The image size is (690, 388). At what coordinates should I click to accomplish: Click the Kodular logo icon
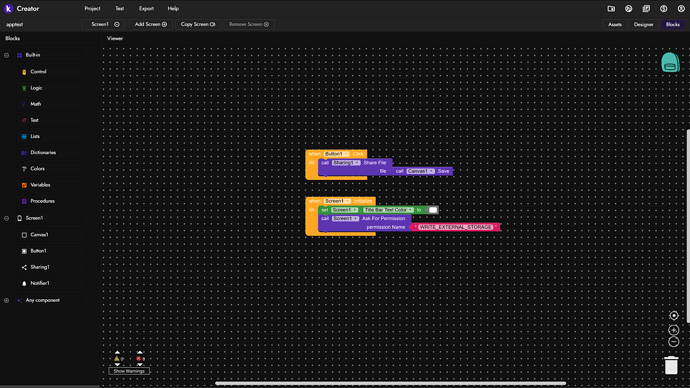pos(8,8)
